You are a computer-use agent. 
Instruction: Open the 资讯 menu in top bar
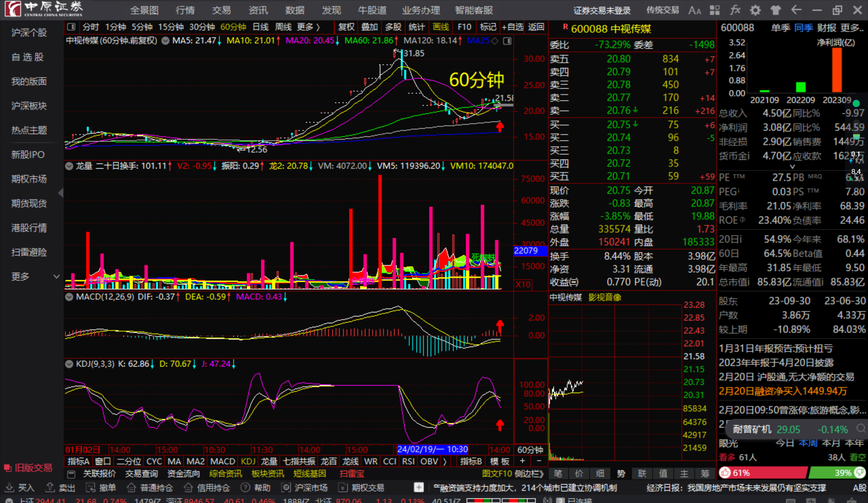258,10
